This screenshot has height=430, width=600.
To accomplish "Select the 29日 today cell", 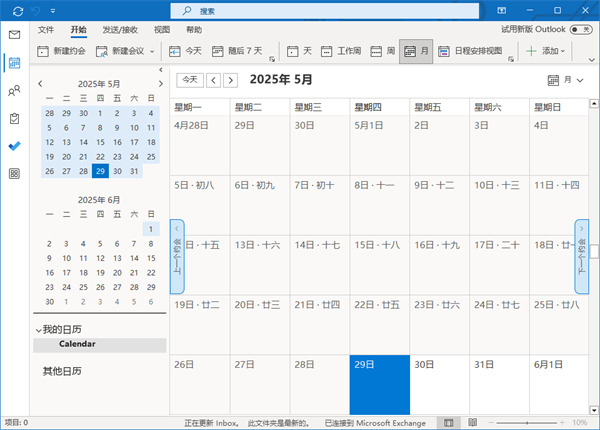I will coord(380,384).
